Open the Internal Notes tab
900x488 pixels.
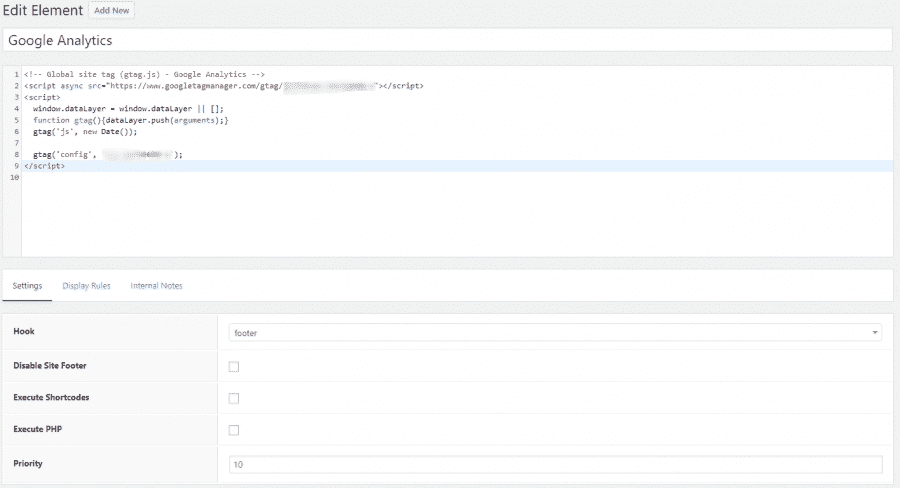tap(156, 286)
